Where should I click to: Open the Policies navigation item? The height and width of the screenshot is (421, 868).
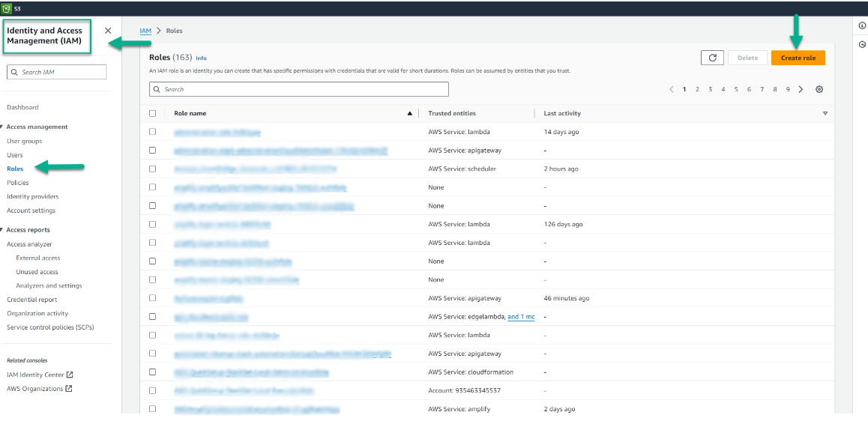click(18, 183)
